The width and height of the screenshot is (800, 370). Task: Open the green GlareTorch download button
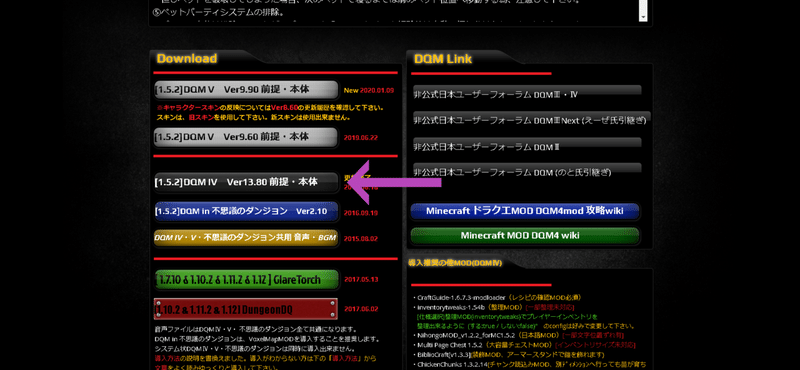click(246, 280)
